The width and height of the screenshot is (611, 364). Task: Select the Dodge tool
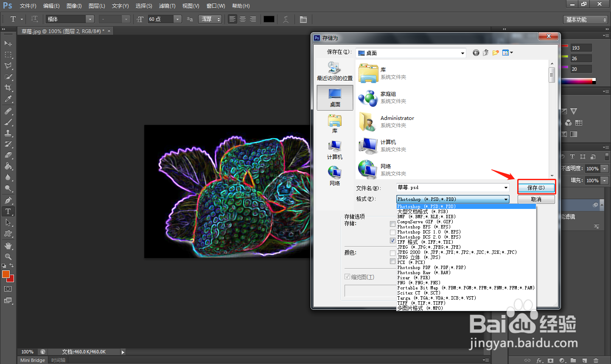[x=8, y=188]
